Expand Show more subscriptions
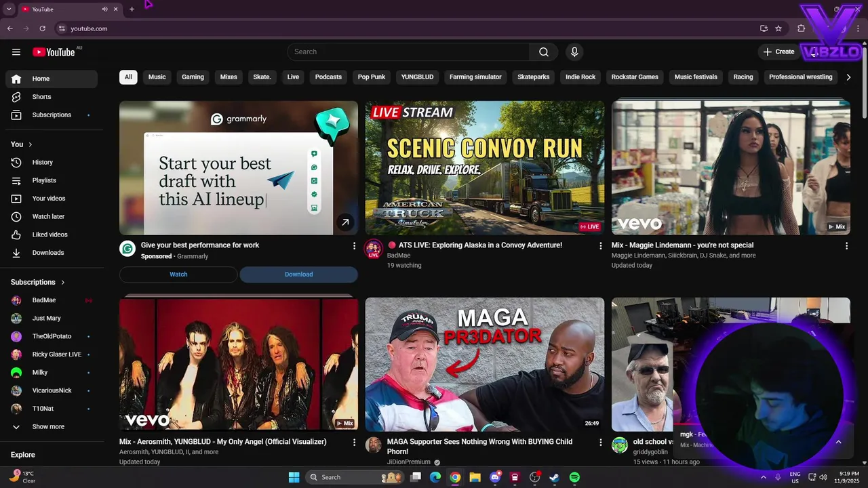Screen dimensions: 868x488 point(52,427)
